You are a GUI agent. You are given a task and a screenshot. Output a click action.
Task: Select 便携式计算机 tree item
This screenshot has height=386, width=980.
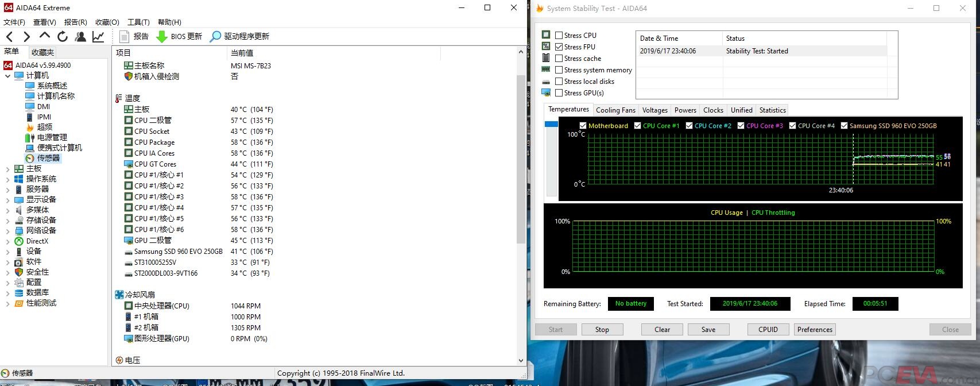60,148
